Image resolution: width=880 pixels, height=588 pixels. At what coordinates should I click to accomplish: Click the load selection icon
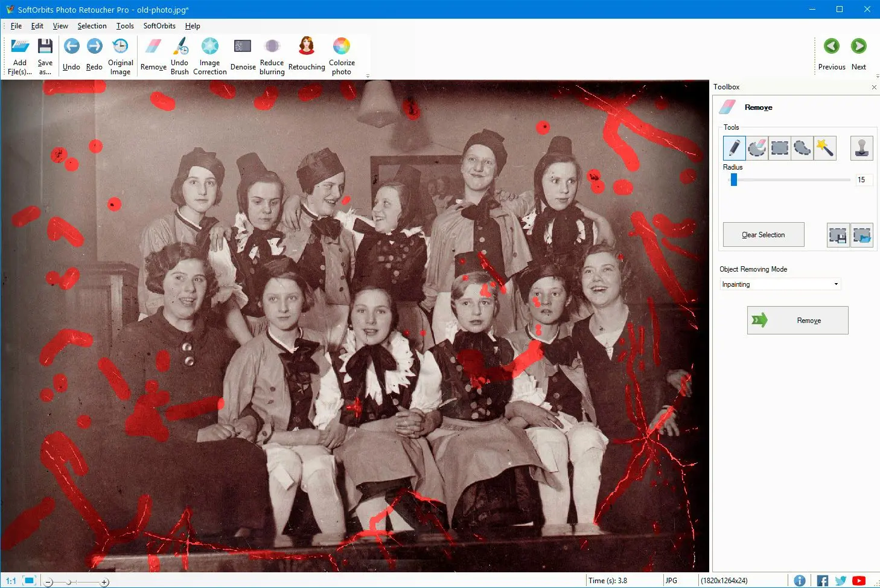pos(862,235)
